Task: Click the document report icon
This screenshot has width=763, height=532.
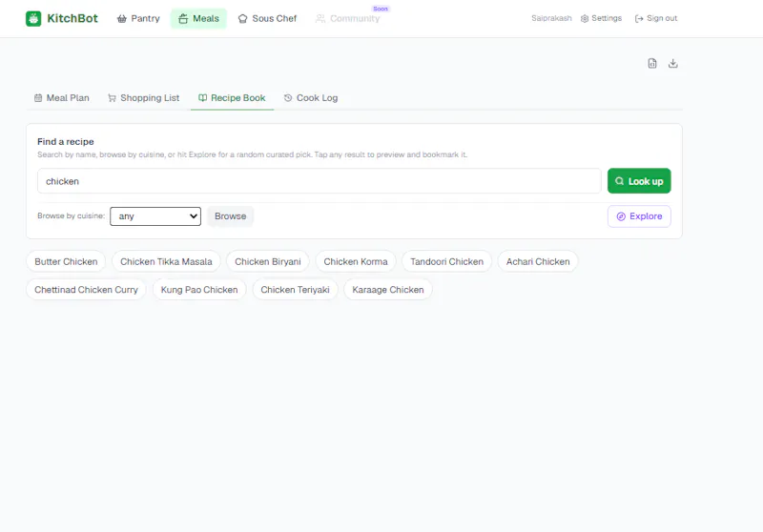Action: (x=652, y=63)
